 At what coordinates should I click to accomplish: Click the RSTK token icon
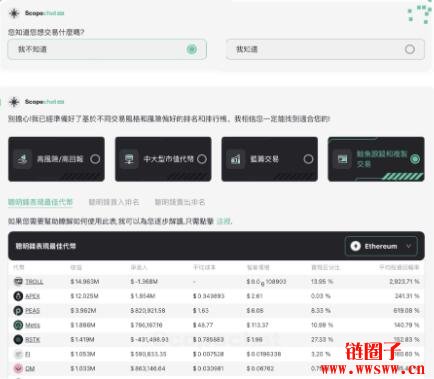click(x=18, y=340)
